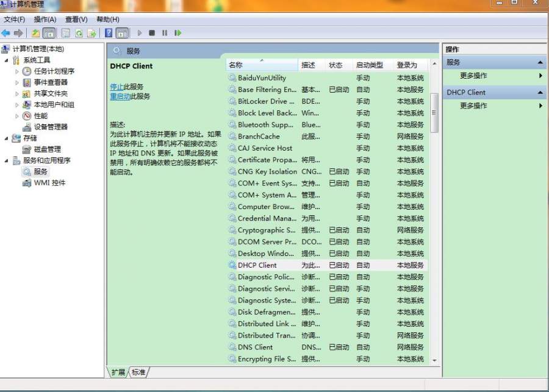Image resolution: width=549 pixels, height=392 pixels.
Task: Expand the 任务计划程序 node arrow
Action: [x=17, y=71]
